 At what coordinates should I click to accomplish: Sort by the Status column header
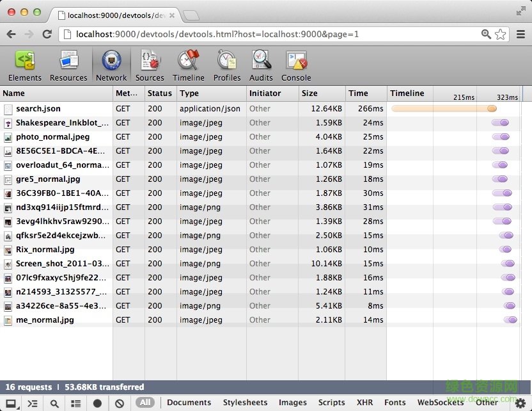click(x=159, y=93)
